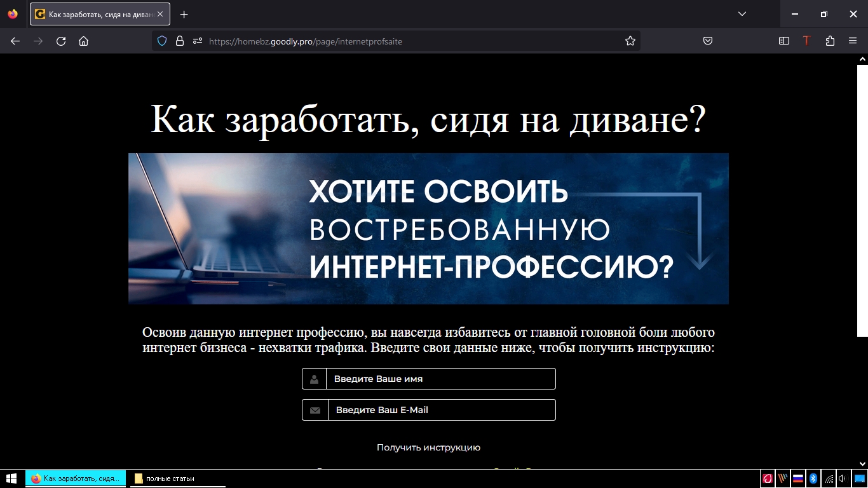
Task: Open the extensions puzzle-piece menu
Action: [x=830, y=41]
